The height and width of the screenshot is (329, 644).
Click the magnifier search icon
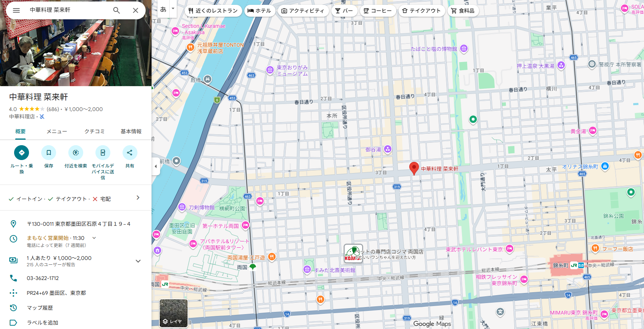click(x=117, y=10)
